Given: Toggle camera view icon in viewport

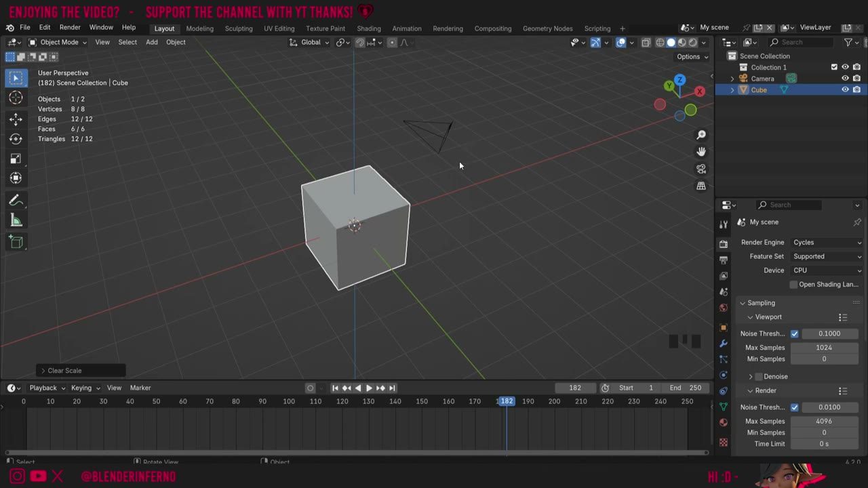Looking at the screenshot, I should [x=701, y=169].
